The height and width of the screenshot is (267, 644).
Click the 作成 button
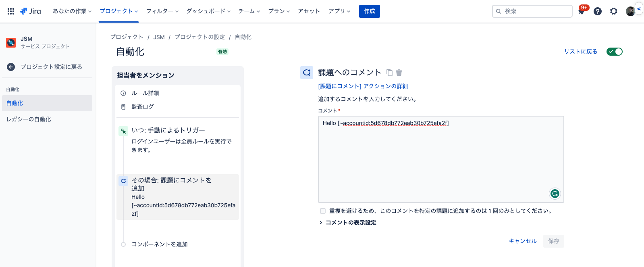[370, 11]
